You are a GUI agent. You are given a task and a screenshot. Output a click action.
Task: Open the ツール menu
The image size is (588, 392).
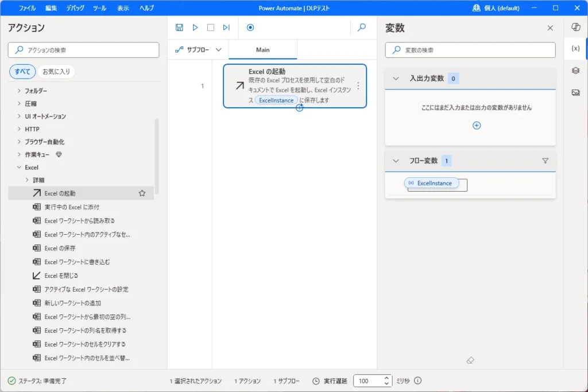coord(100,8)
